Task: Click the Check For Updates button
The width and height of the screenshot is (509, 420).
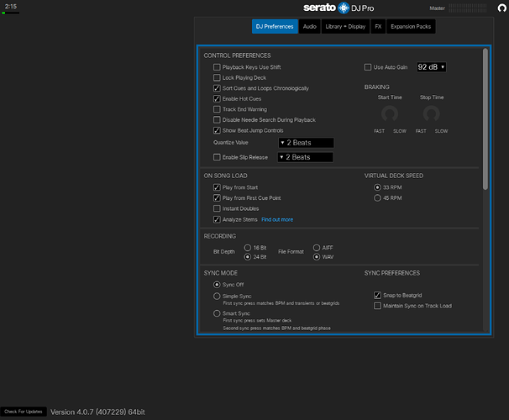Action: [x=24, y=412]
